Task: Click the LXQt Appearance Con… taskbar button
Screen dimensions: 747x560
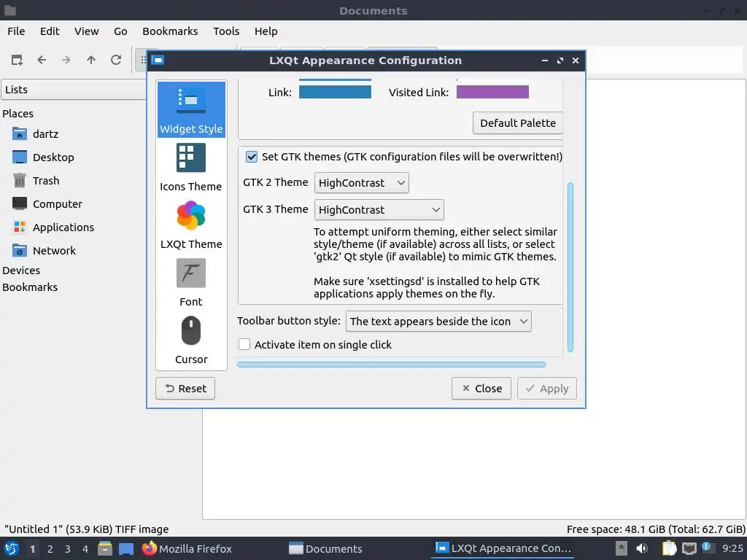Action: click(x=503, y=548)
